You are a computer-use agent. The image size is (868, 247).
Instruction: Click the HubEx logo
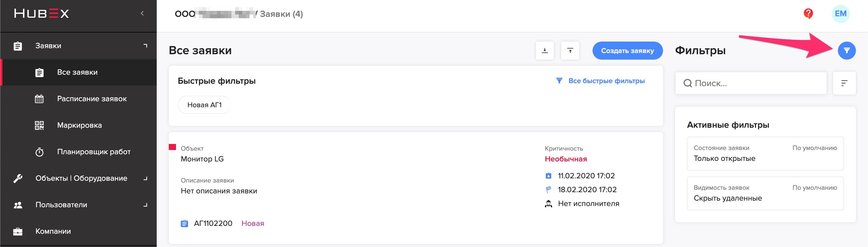point(42,14)
